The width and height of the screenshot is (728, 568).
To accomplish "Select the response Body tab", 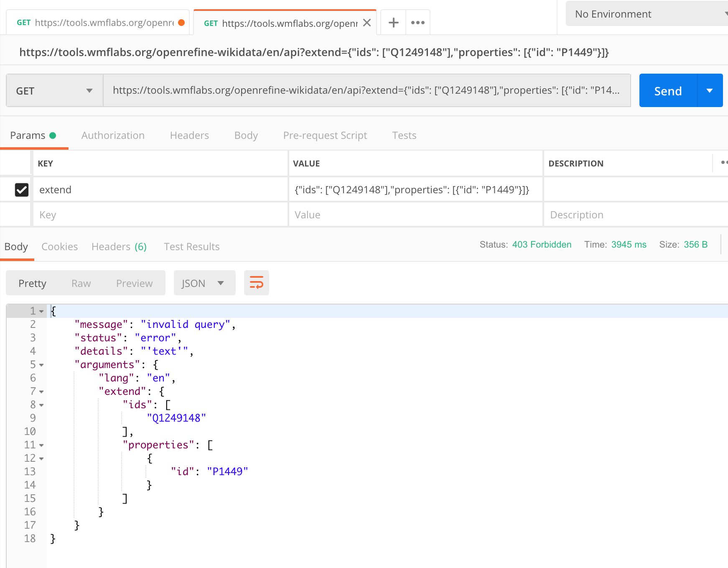I will [16, 247].
